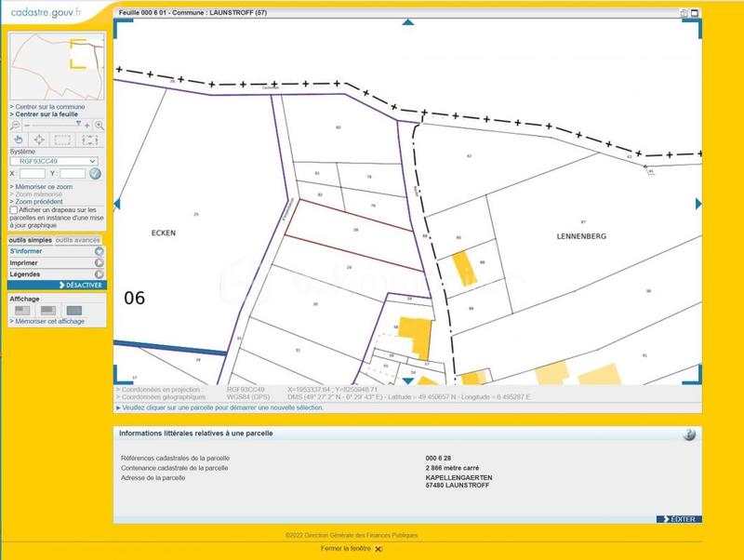744x560 pixels.
Task: Select the crosshair move tool beside the hand
Action: pos(39,139)
